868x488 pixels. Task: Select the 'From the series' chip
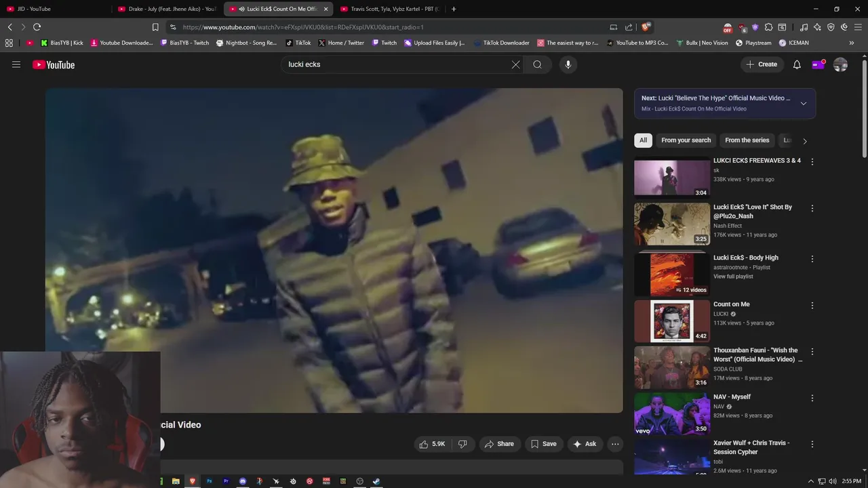coord(747,140)
